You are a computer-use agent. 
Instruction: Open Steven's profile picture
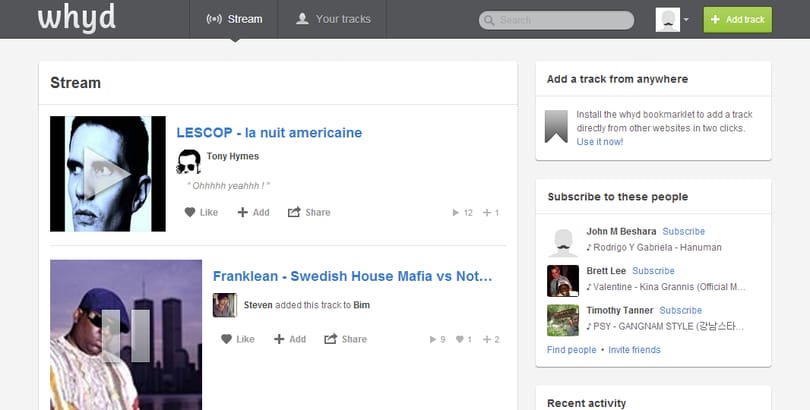pos(225,305)
